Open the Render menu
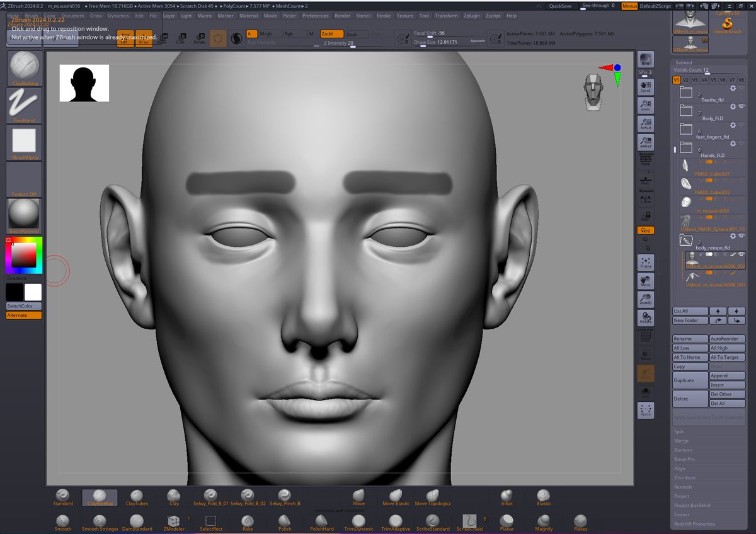The width and height of the screenshot is (756, 534). point(342,16)
